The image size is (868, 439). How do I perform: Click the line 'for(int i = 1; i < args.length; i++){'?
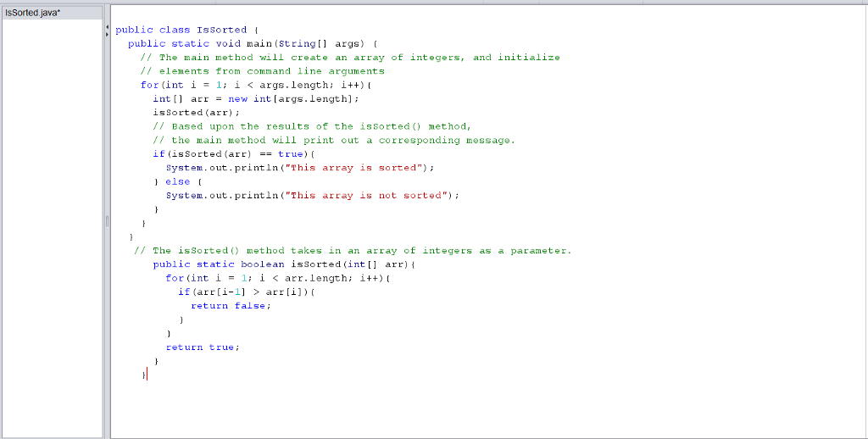click(256, 86)
